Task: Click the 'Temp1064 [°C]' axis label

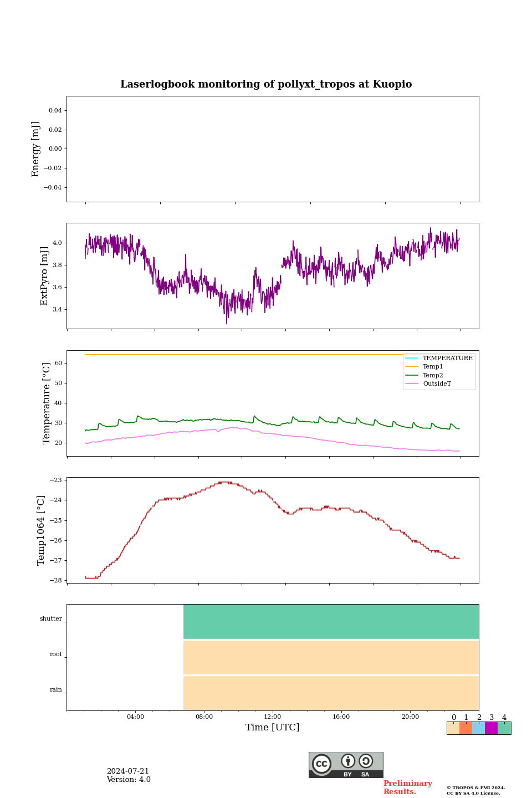Action: (41, 530)
